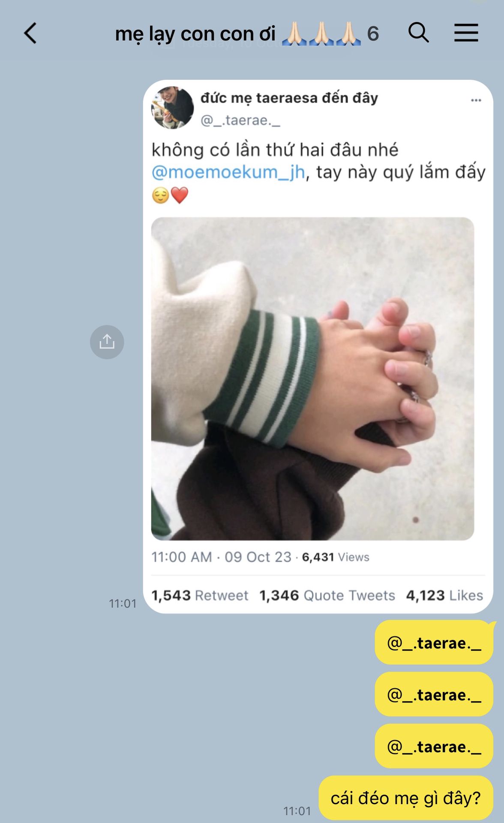Tap the share icon beside image
The width and height of the screenshot is (504, 823).
point(107,342)
